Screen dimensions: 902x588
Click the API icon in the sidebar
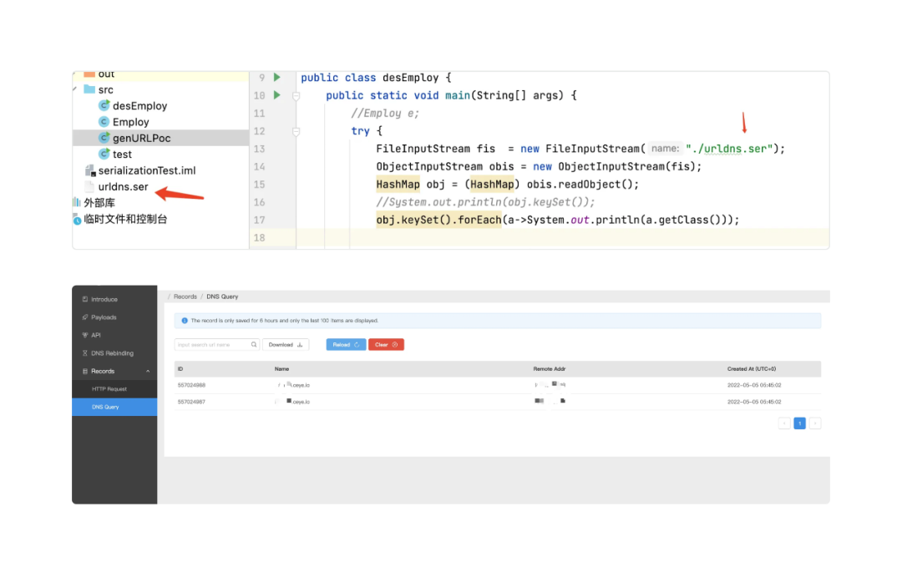(x=85, y=335)
